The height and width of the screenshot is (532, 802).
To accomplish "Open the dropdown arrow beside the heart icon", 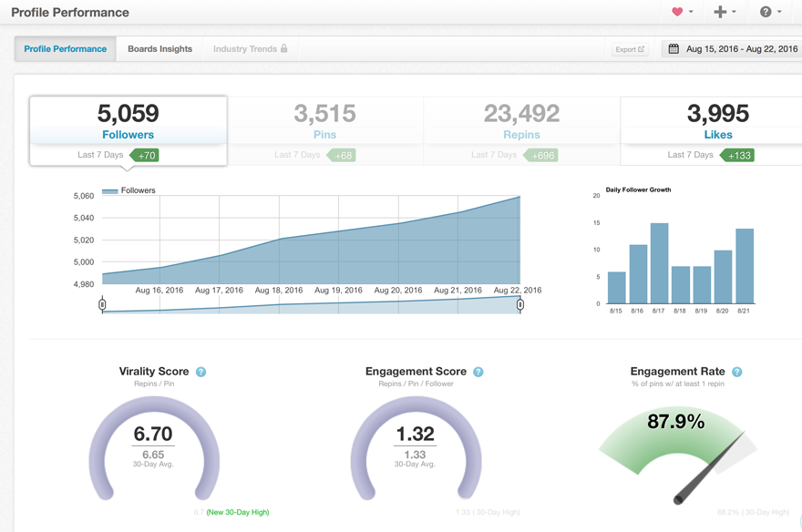I will [x=693, y=12].
